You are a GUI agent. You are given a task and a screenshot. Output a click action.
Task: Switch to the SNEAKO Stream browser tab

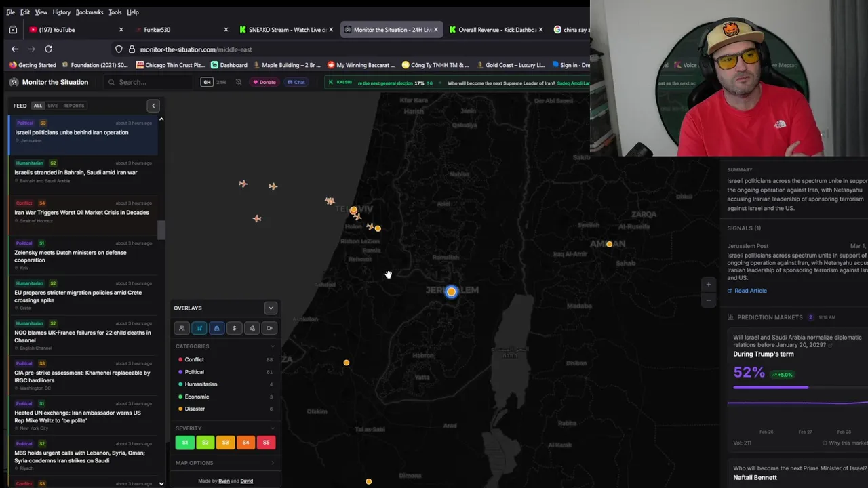click(285, 30)
